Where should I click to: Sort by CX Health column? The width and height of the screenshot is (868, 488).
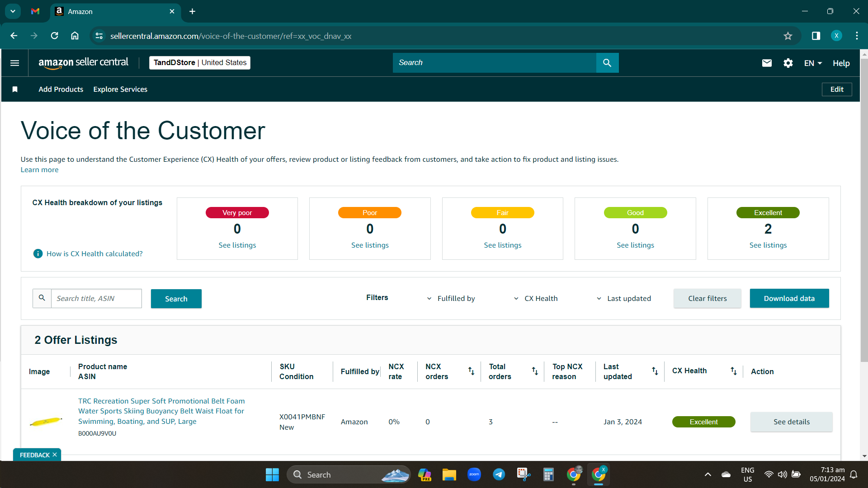(x=733, y=371)
